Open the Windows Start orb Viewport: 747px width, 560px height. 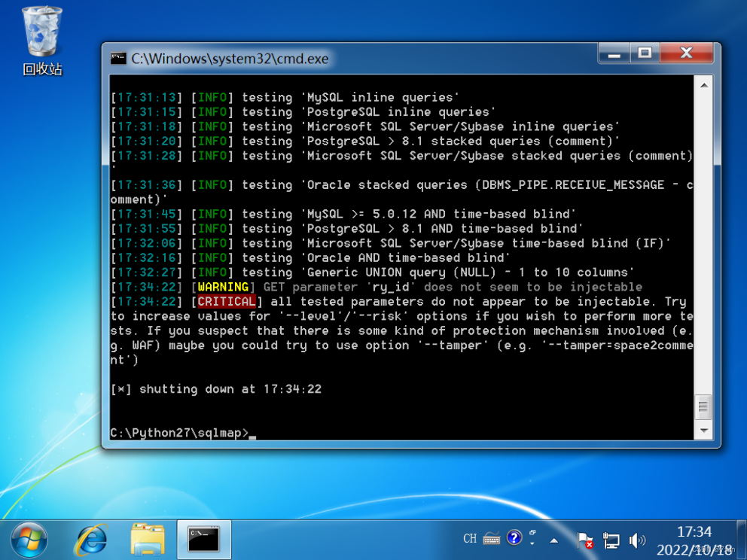click(29, 540)
